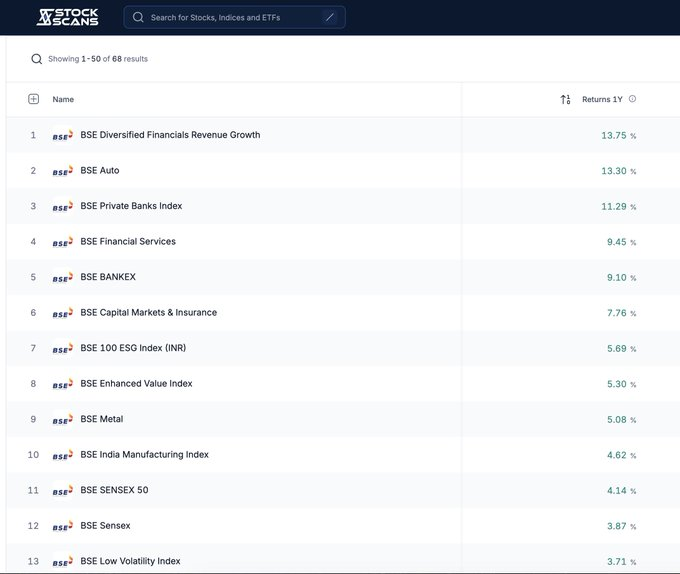Click row number 10
This screenshot has height=574, width=680.
(33, 455)
